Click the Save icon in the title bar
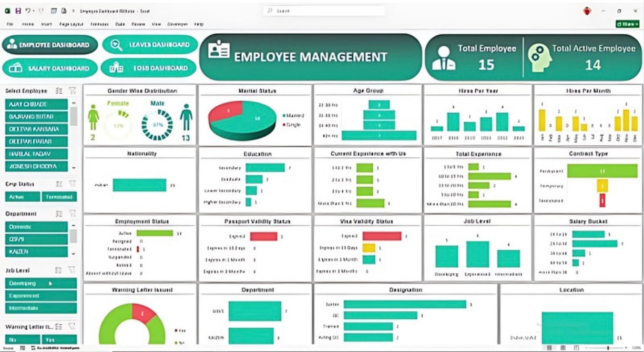Screen dimensions: 644x352 19,11
